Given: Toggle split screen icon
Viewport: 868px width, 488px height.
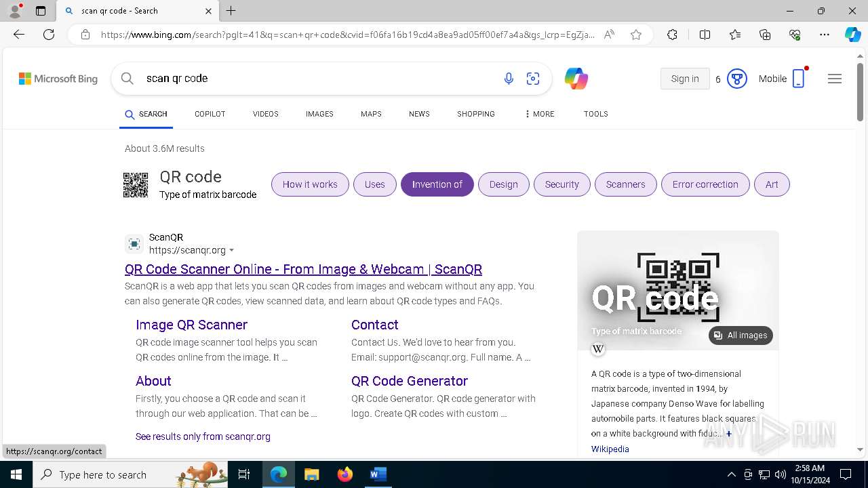Looking at the screenshot, I should 705,35.
